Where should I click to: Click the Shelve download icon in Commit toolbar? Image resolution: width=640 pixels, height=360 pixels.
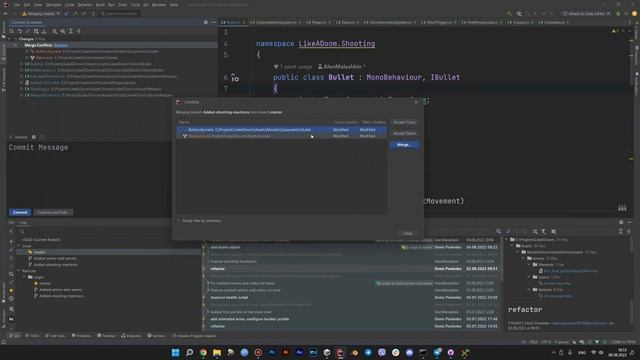tap(44, 31)
